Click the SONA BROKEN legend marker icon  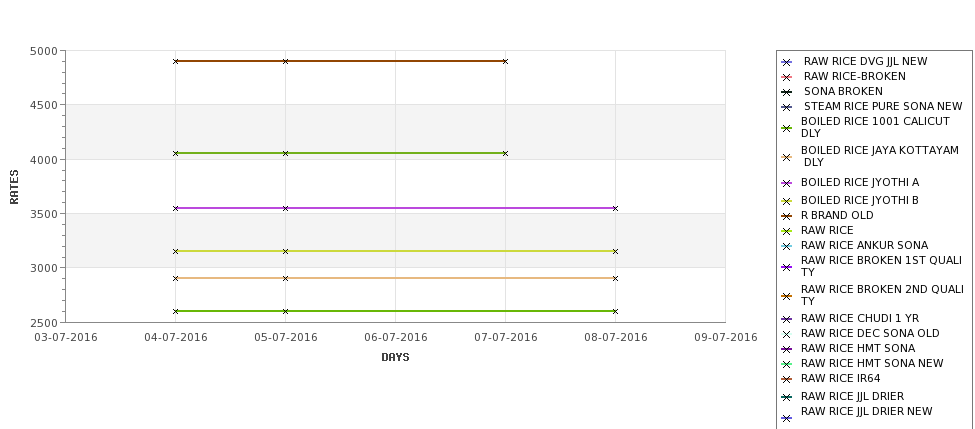point(786,92)
